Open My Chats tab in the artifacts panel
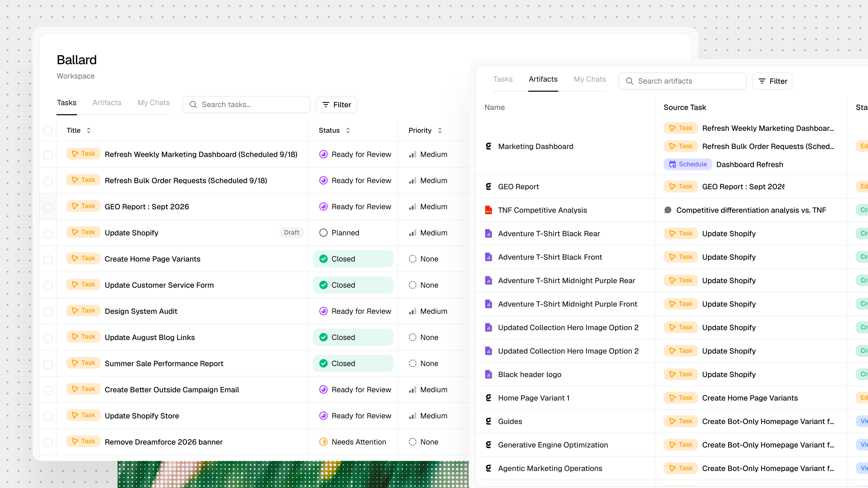The image size is (868, 488). (x=590, y=79)
